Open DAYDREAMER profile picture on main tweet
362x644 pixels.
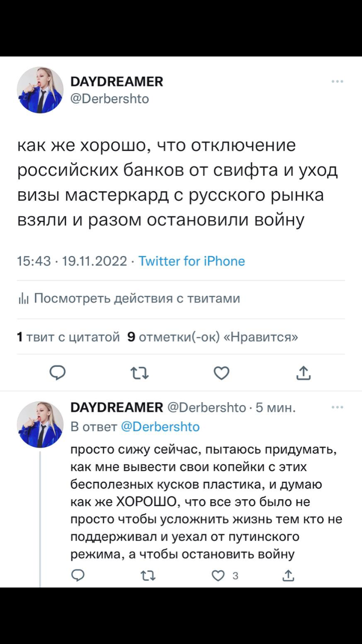[40, 90]
